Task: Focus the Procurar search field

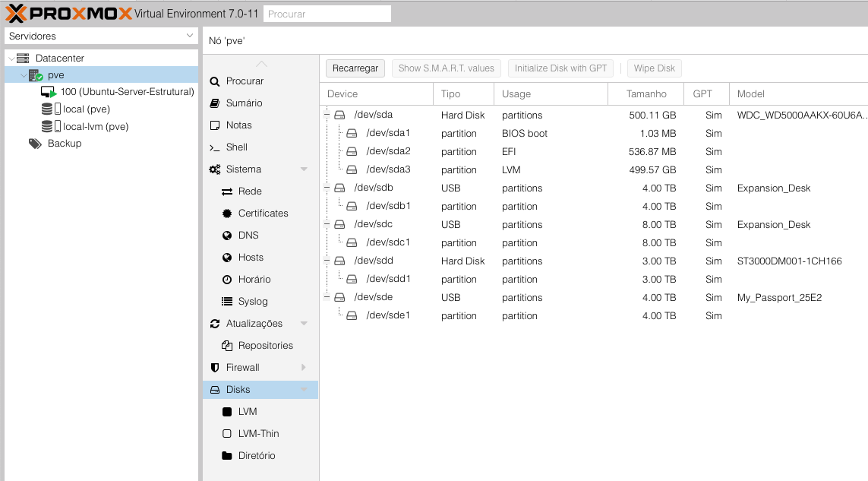Action: [327, 14]
